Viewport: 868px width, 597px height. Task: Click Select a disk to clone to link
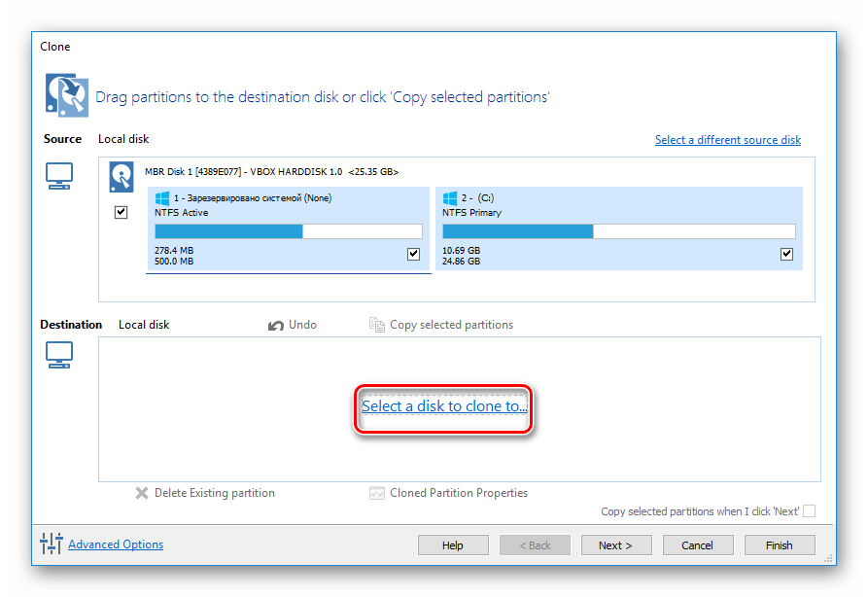444,406
